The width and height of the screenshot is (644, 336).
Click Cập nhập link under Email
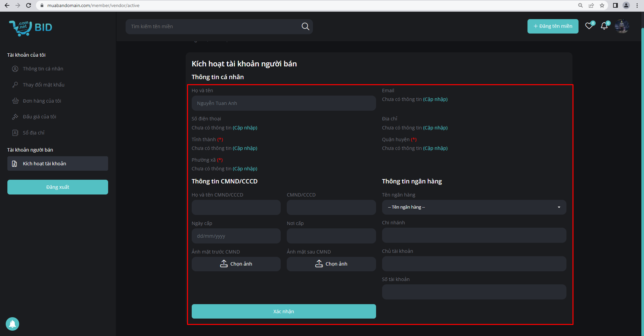(435, 99)
